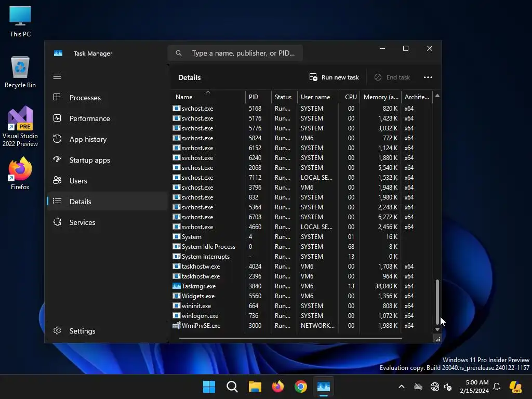
Task: Click the Users people icon in sidebar
Action: point(57,180)
